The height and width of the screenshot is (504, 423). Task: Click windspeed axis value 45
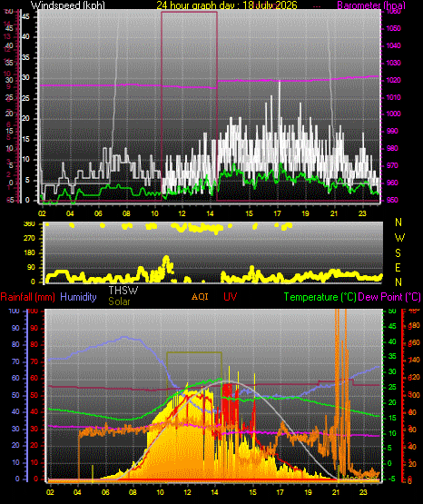pos(25,16)
